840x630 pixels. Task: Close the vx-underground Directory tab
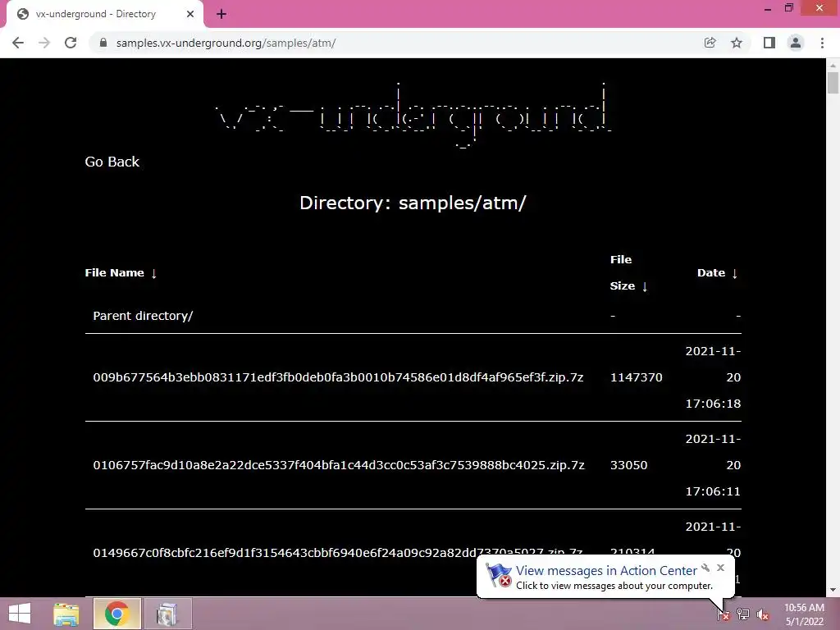190,15
